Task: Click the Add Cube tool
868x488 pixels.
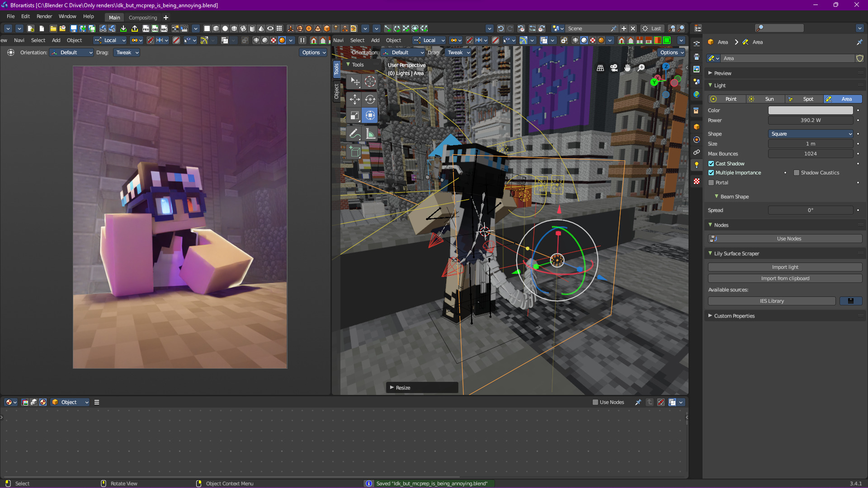Action: pos(355,152)
